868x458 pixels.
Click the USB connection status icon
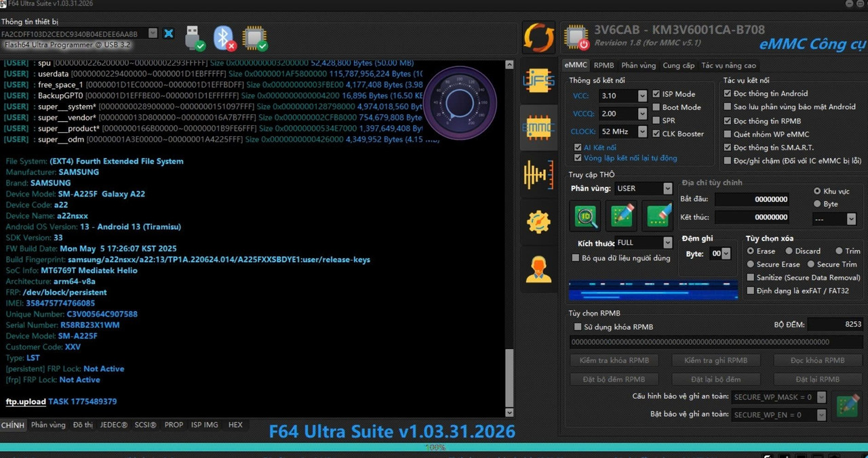[x=193, y=37]
